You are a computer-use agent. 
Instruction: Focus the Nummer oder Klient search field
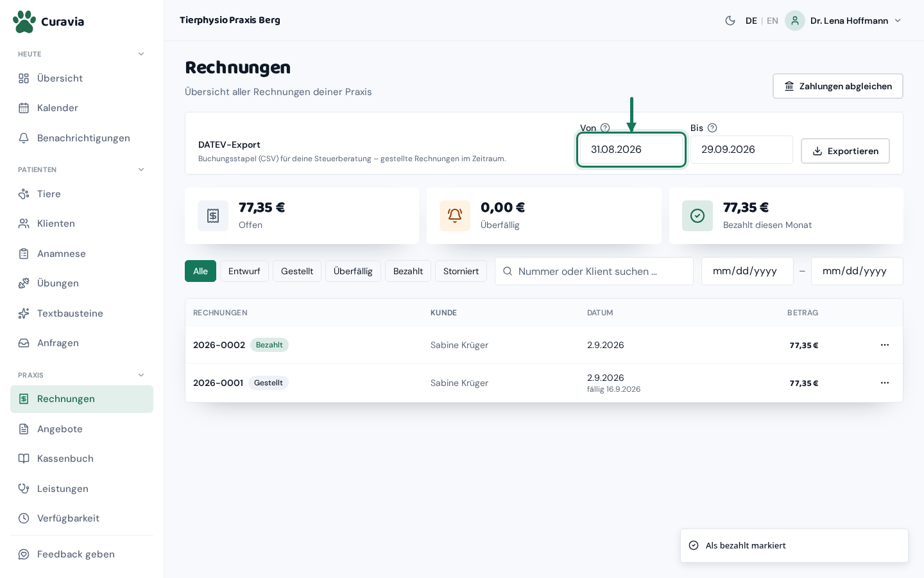(594, 271)
